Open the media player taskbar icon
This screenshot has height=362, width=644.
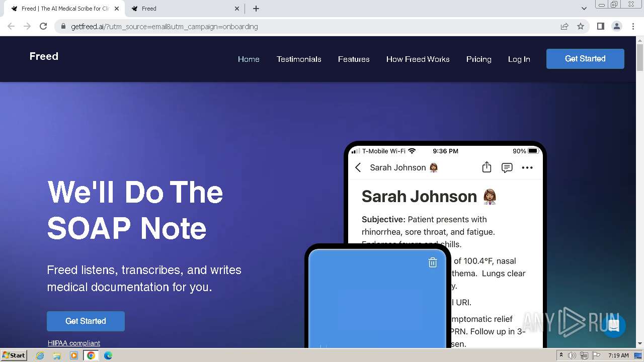point(74,355)
